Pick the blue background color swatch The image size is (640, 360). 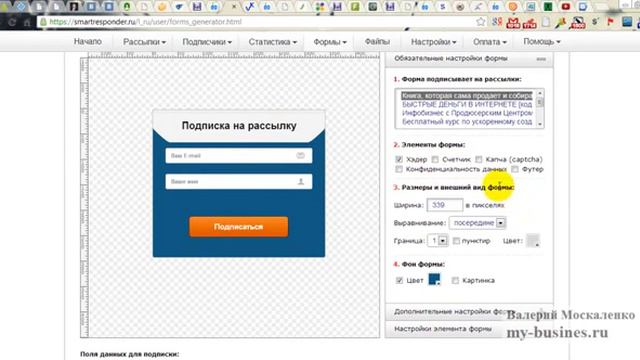434,280
